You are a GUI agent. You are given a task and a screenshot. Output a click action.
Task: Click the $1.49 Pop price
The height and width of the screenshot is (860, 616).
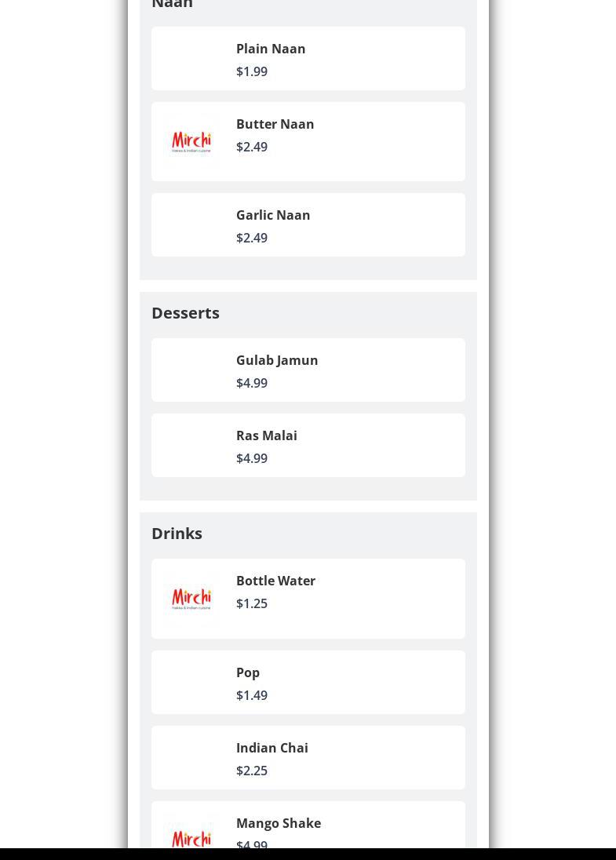[x=251, y=695]
